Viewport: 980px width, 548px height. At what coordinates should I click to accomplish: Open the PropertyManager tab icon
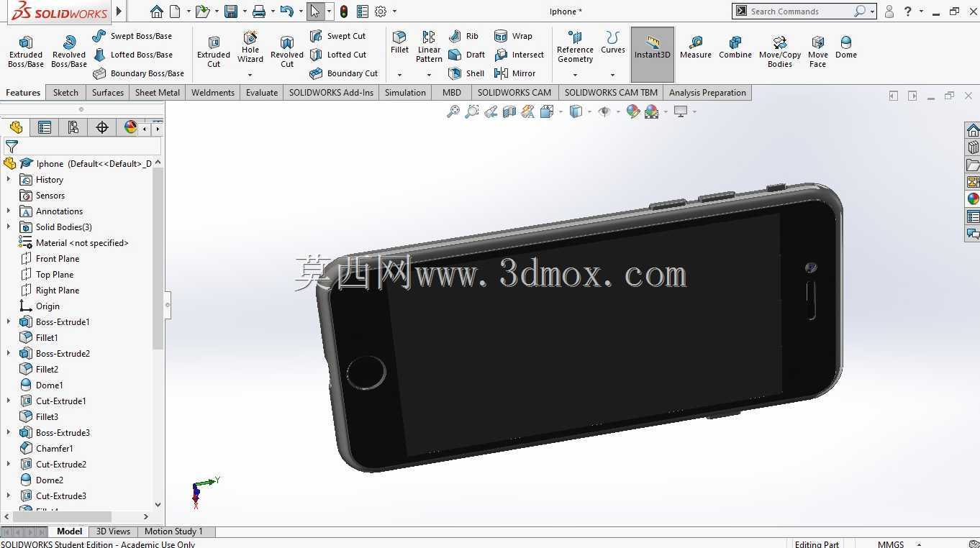[x=45, y=127]
